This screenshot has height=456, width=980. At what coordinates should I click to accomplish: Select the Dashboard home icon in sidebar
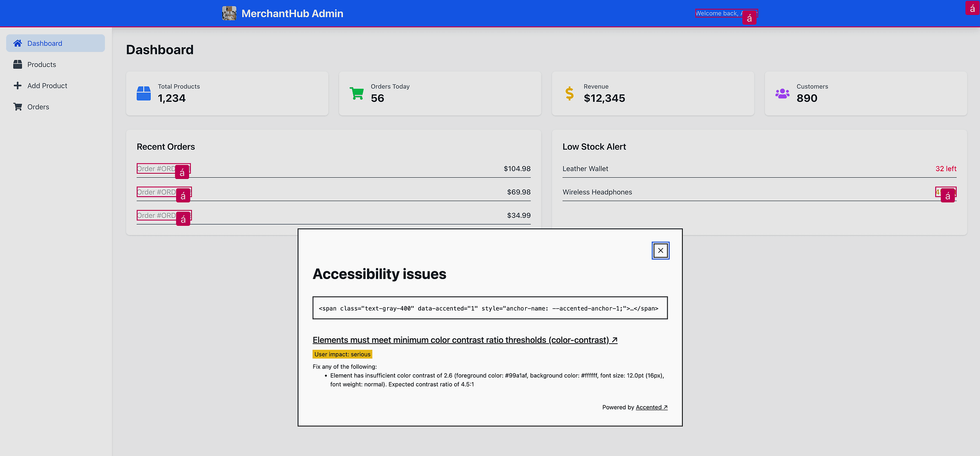(x=18, y=43)
